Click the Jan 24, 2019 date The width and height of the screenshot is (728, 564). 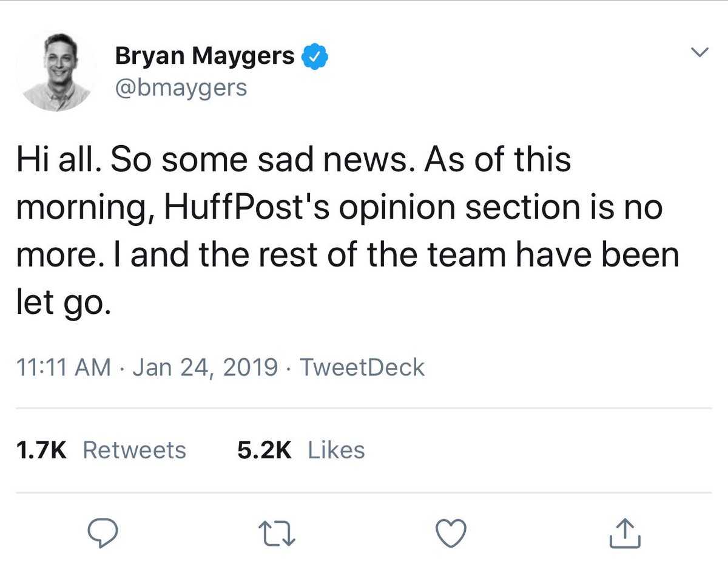click(204, 367)
